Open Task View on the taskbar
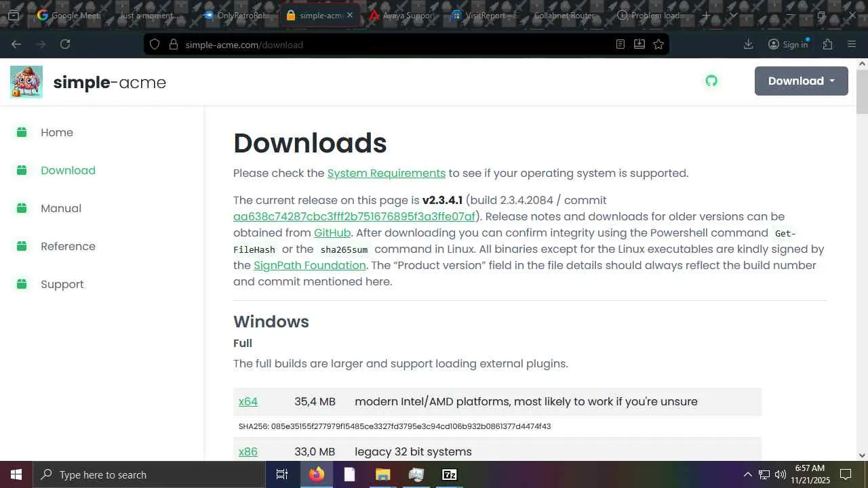This screenshot has height=488, width=868. pos(282,474)
